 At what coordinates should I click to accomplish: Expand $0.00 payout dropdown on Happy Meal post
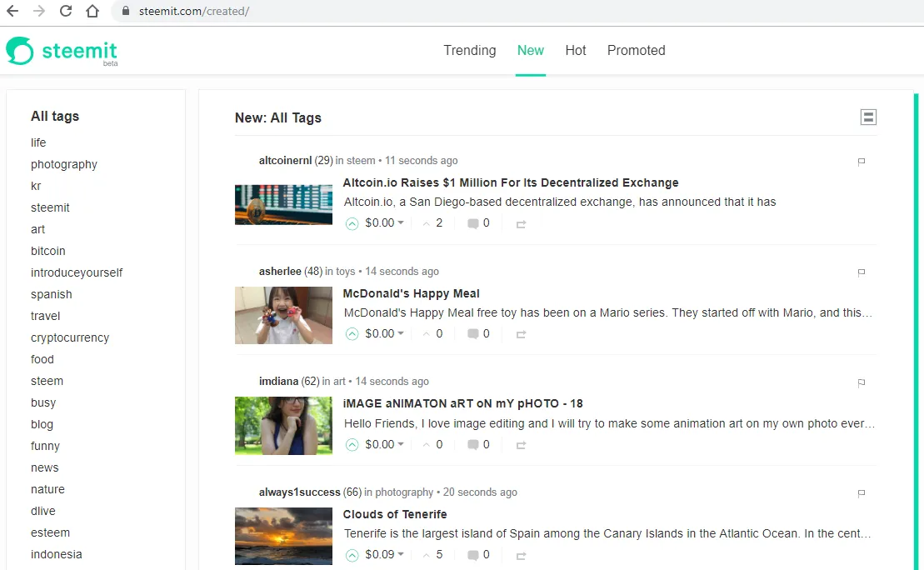pyautogui.click(x=384, y=333)
